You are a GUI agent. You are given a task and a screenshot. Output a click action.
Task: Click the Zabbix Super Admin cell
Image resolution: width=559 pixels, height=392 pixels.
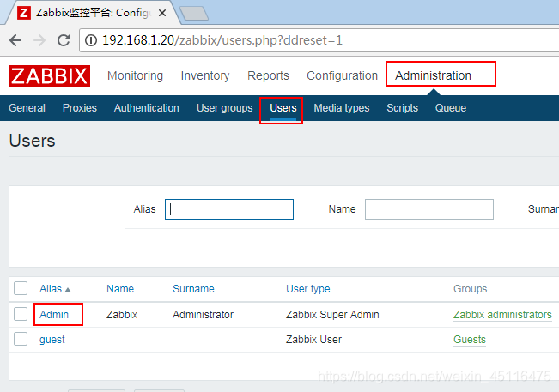tap(332, 315)
